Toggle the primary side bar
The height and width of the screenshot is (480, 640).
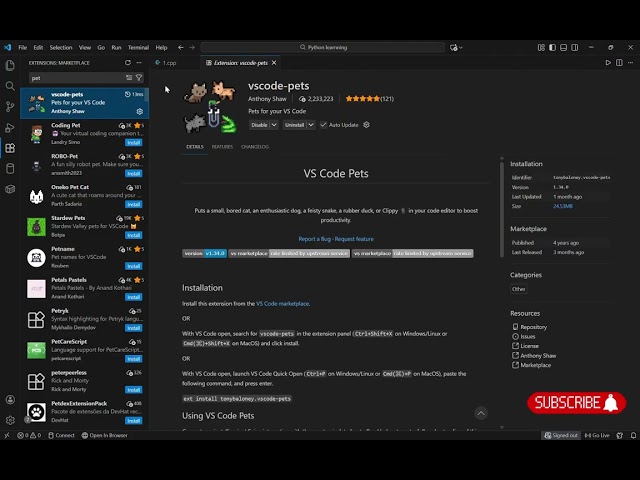(552, 47)
